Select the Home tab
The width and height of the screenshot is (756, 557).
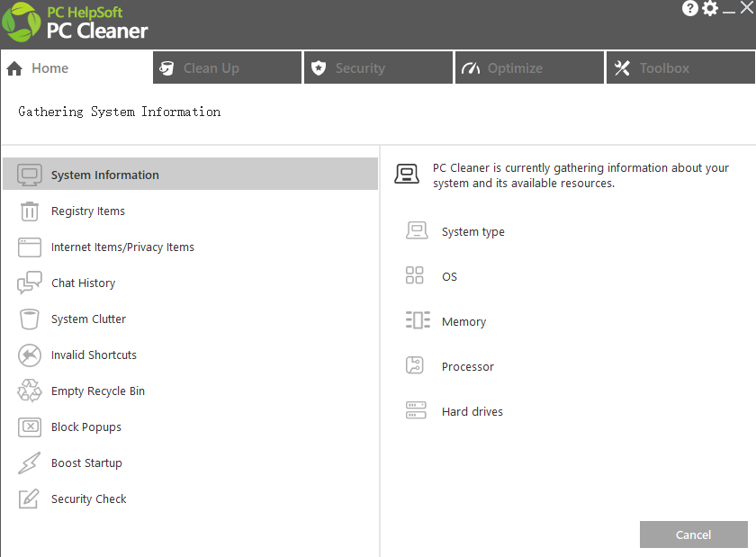pos(76,68)
